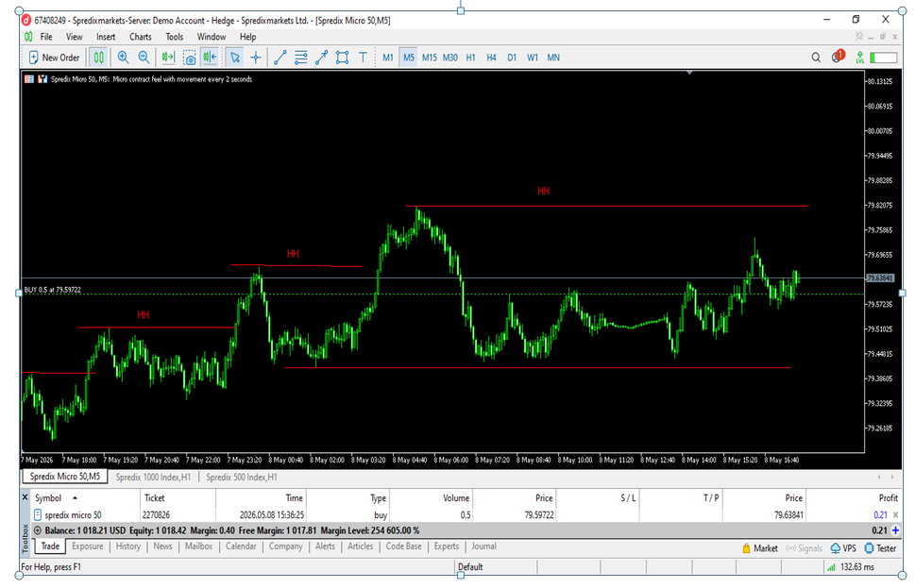
Task: Open the Tools menu
Action: coord(174,37)
